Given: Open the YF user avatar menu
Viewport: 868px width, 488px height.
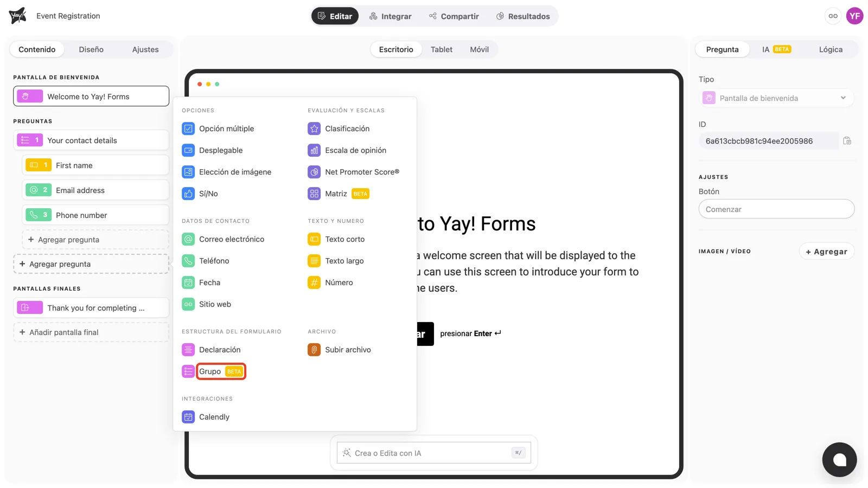Looking at the screenshot, I should (x=855, y=16).
